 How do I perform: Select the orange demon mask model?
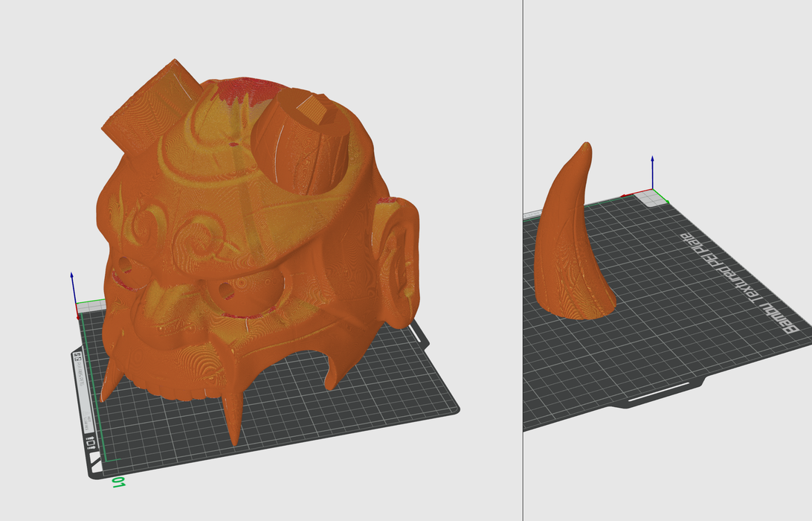tap(245, 223)
